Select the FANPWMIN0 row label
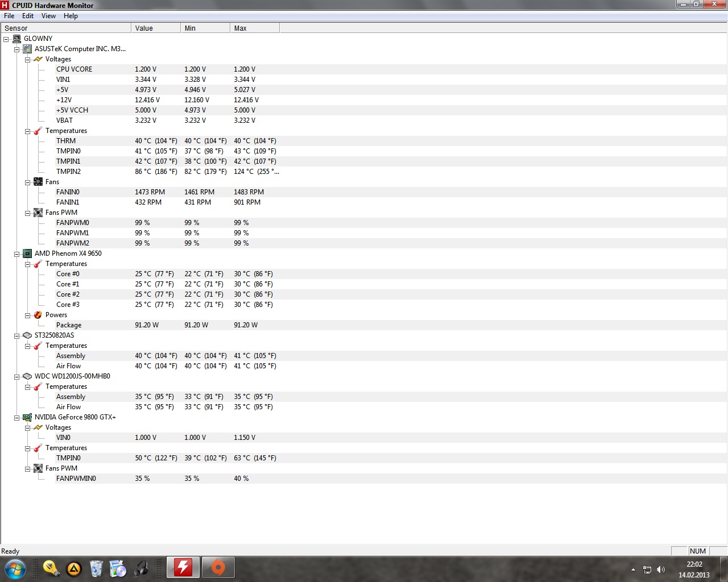728x582 pixels. 76,479
